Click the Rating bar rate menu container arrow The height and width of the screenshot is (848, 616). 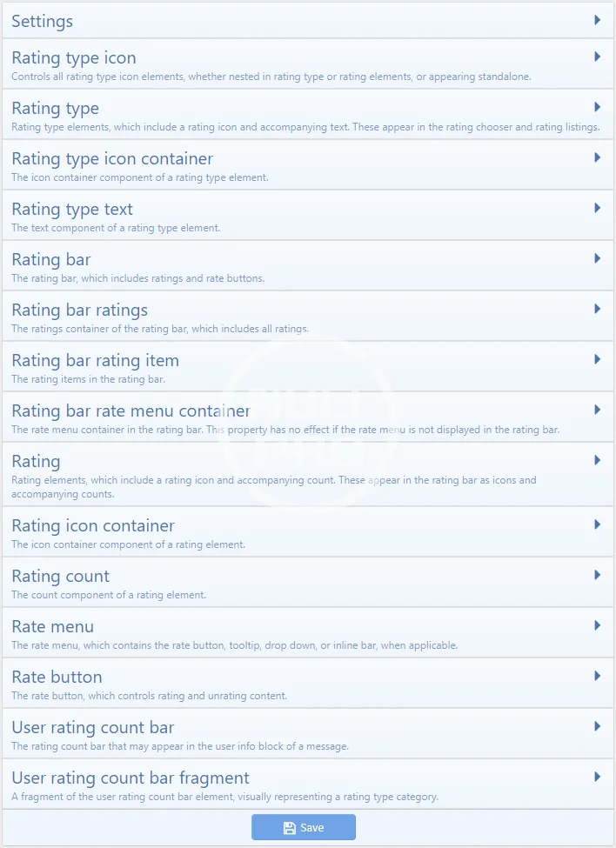(x=598, y=410)
